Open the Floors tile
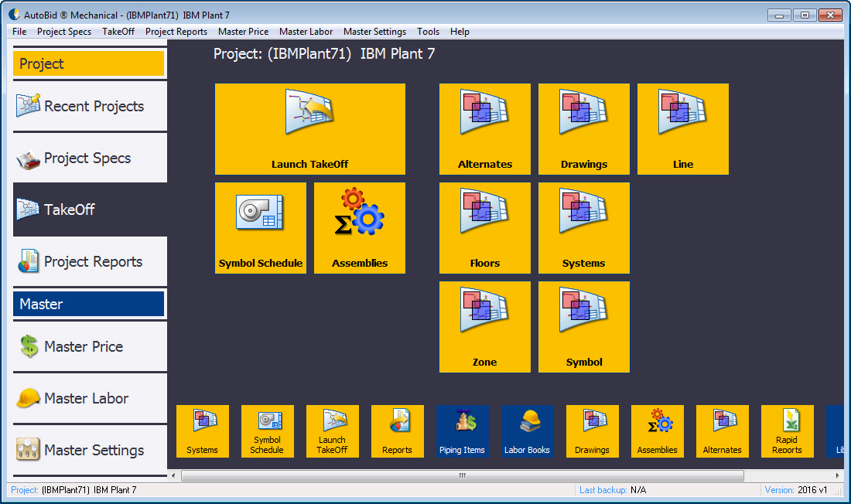 click(484, 227)
